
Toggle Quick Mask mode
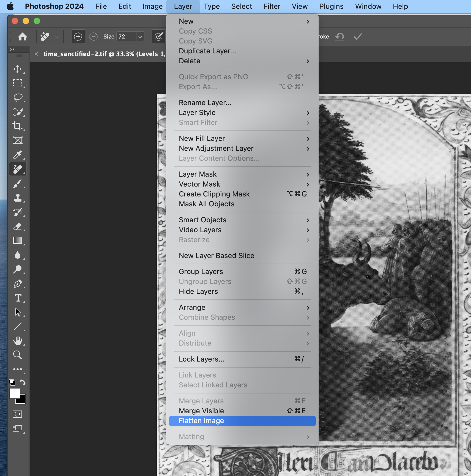(x=17, y=414)
